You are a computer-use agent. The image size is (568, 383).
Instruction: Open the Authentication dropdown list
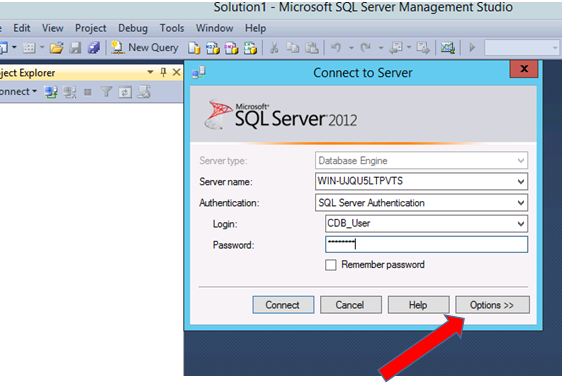tap(521, 203)
